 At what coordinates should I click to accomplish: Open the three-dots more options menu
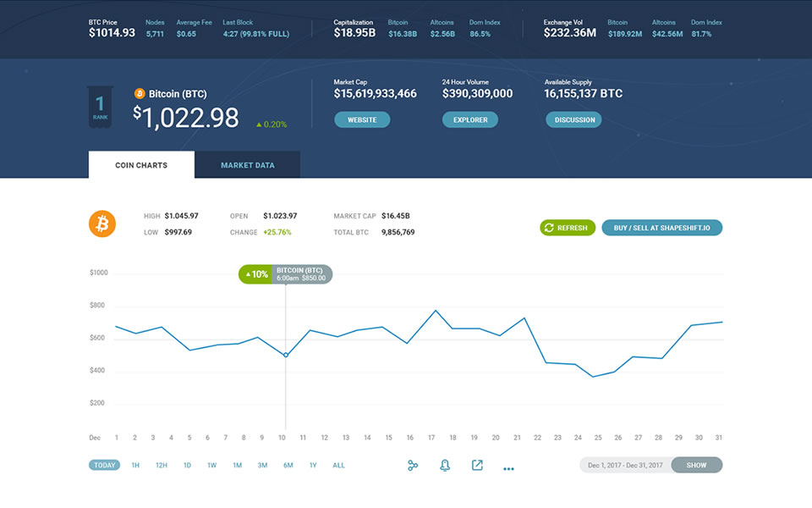(x=508, y=467)
